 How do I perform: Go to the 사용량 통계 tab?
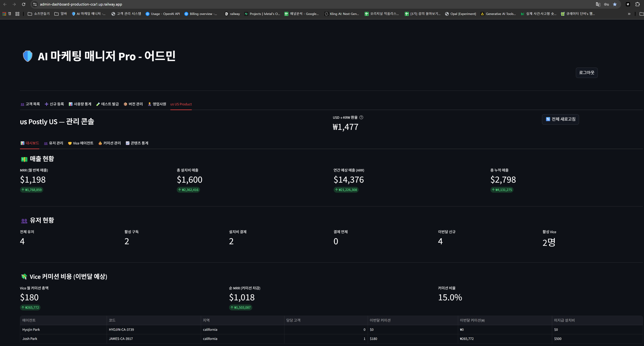(x=80, y=104)
